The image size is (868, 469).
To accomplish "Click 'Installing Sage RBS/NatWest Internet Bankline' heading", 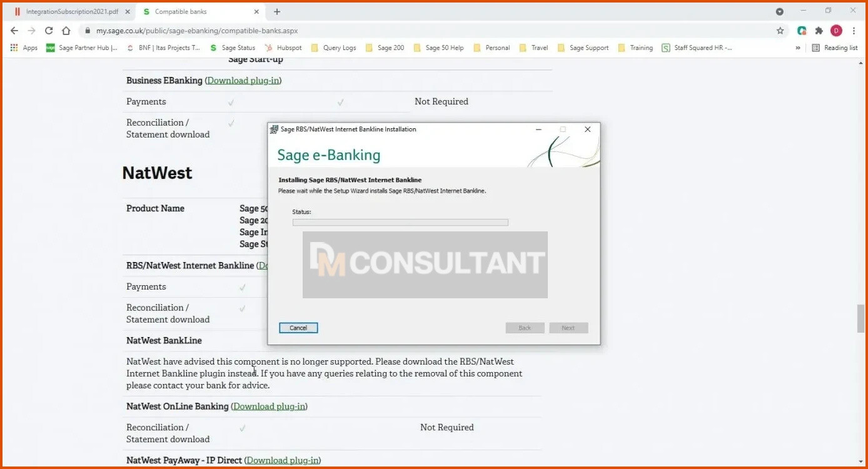I will point(350,180).
